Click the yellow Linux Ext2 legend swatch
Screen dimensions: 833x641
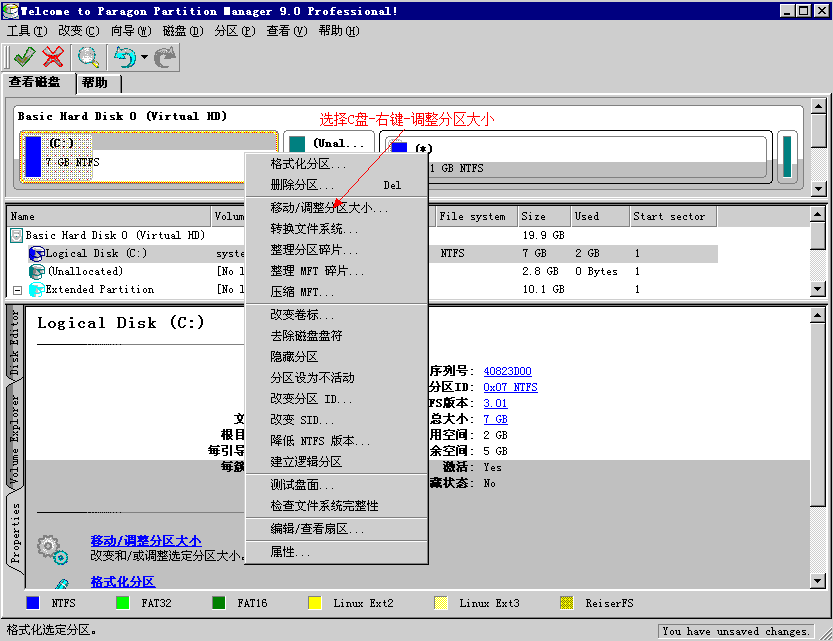315,603
